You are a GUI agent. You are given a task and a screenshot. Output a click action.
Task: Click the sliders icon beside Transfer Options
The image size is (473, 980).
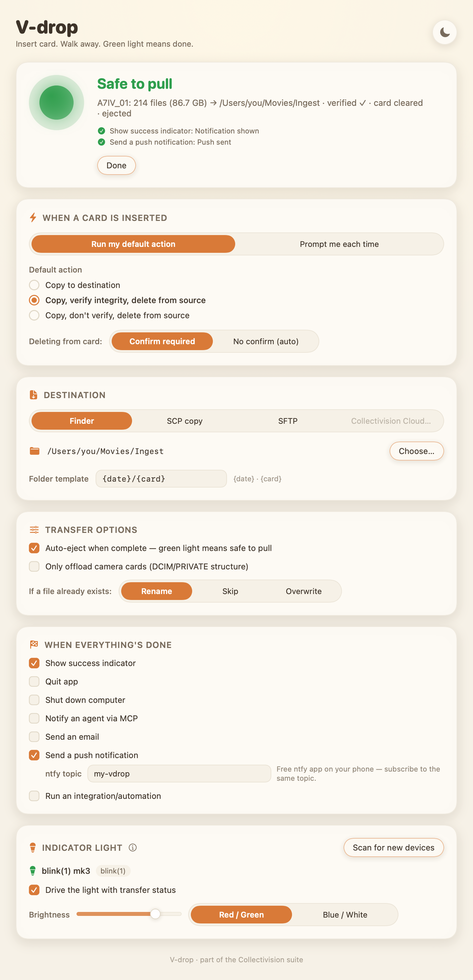[34, 530]
